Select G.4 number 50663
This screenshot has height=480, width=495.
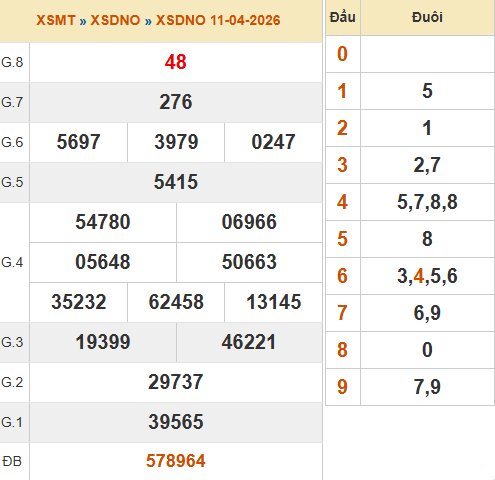(249, 262)
